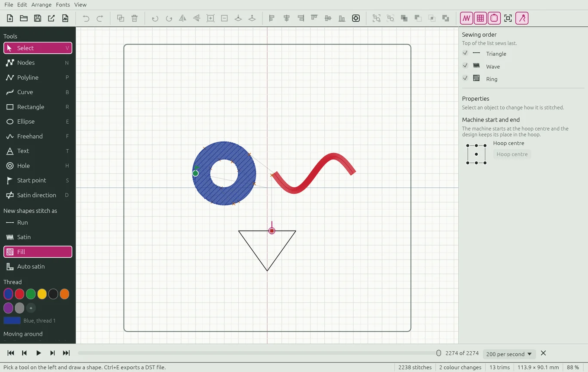Toggle the Wave object checkbox
Image resolution: width=588 pixels, height=372 pixels.
coord(465,65)
